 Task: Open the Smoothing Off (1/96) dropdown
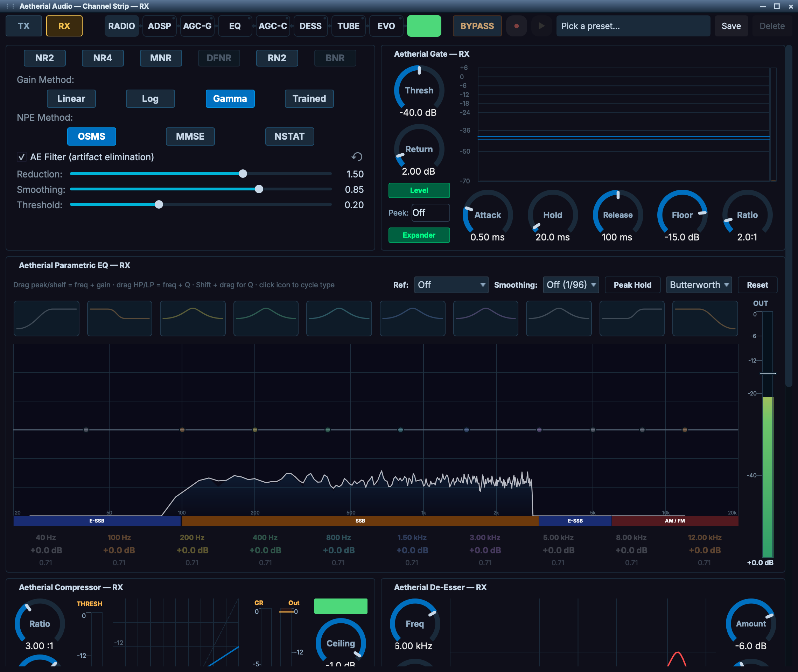point(571,285)
